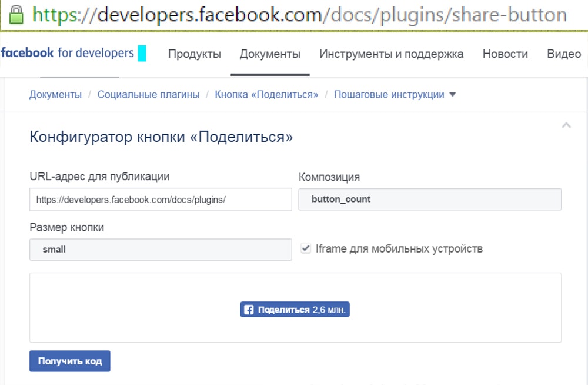Screen dimensions: 588x385
Task: Click the Получить код button
Action: click(x=69, y=361)
